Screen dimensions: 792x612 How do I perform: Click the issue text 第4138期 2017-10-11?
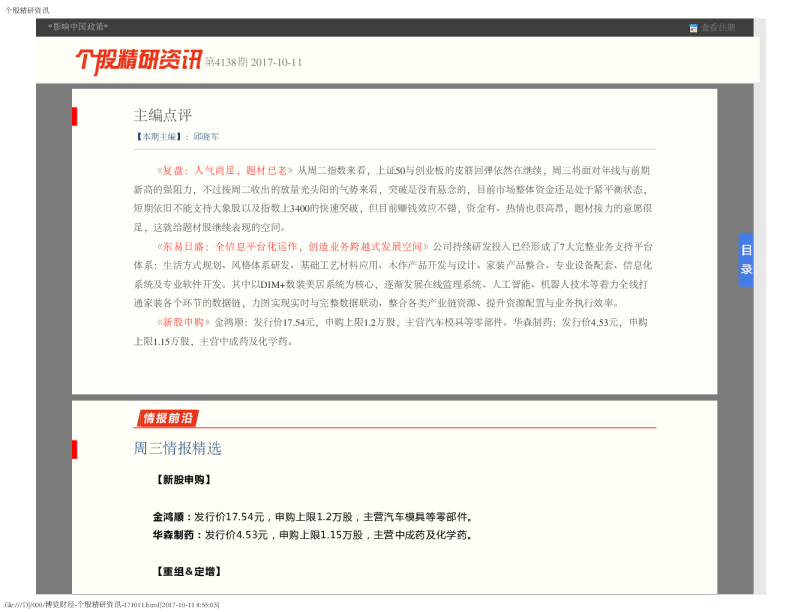[x=253, y=62]
